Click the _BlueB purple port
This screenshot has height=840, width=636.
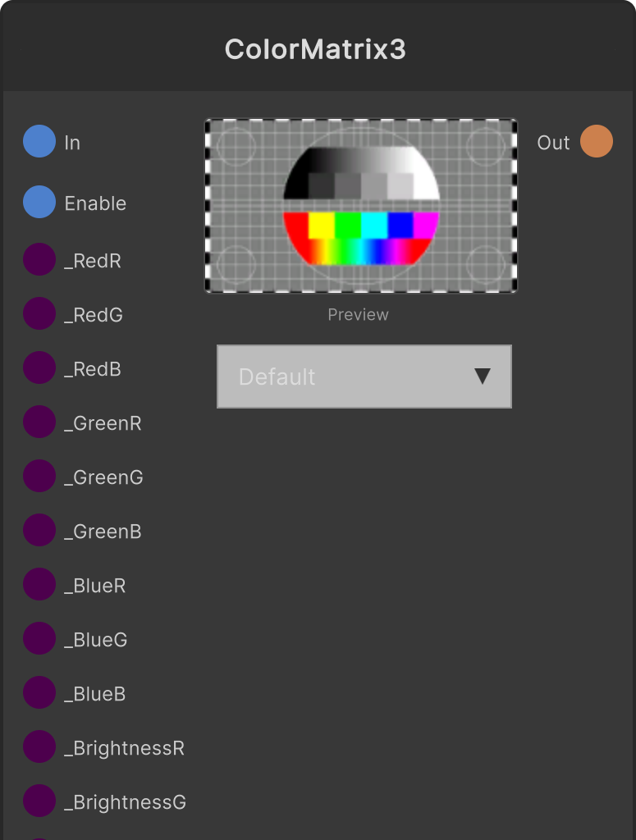39,692
